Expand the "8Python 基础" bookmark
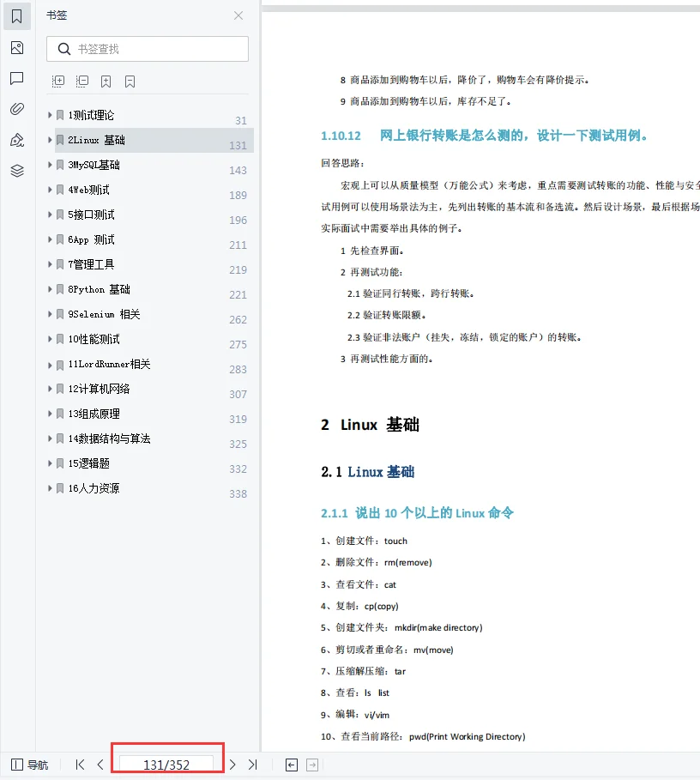 [x=50, y=289]
